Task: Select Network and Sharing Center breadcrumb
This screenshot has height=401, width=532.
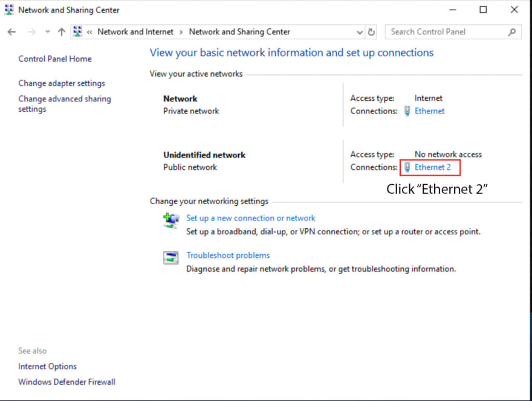Action: click(239, 32)
